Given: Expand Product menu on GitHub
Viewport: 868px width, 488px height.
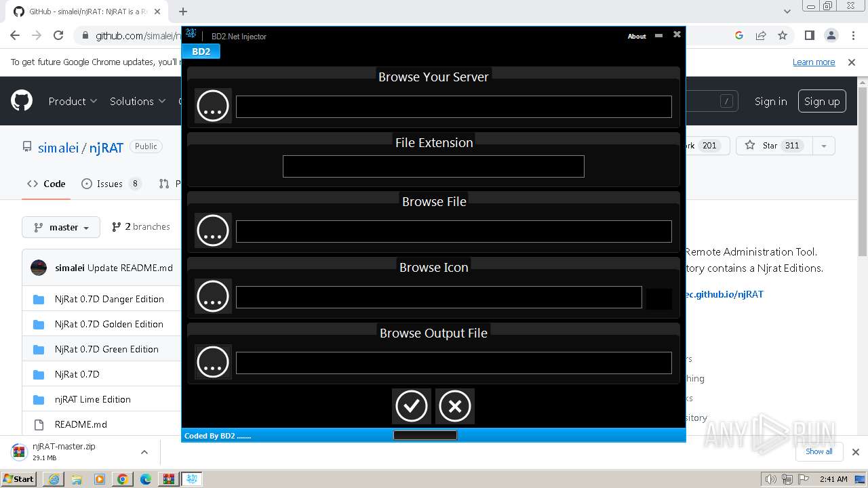Looking at the screenshot, I should [x=73, y=101].
